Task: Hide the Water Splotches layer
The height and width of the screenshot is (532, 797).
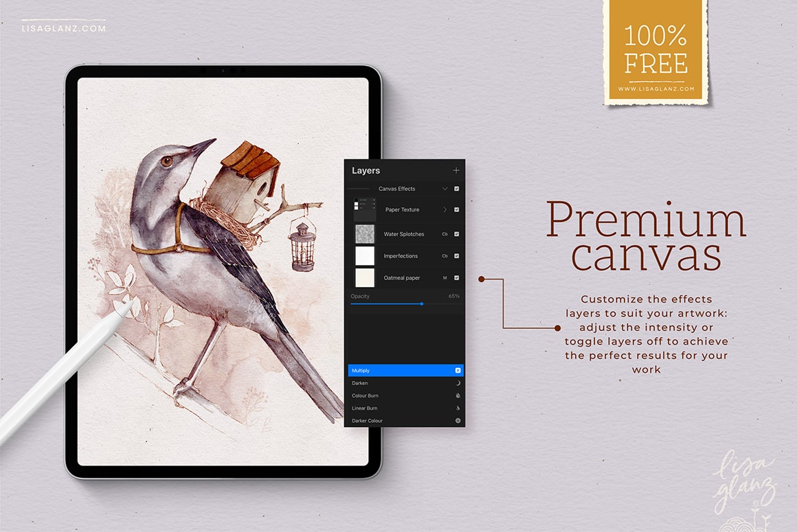Action: point(457,234)
